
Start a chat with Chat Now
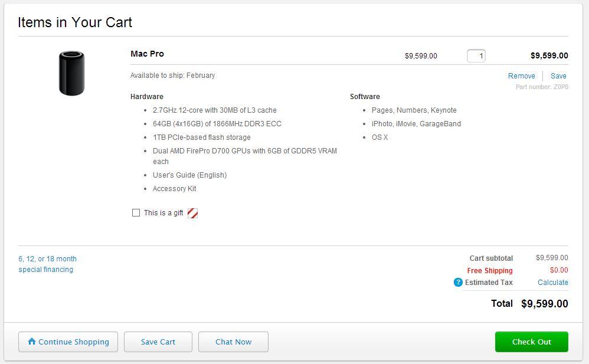pos(233,342)
